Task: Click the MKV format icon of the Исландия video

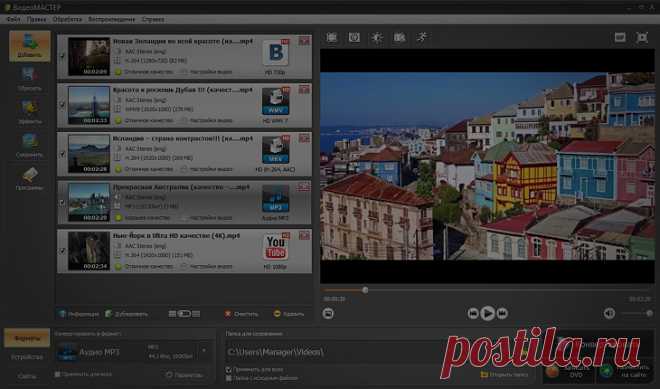Action: [x=276, y=150]
